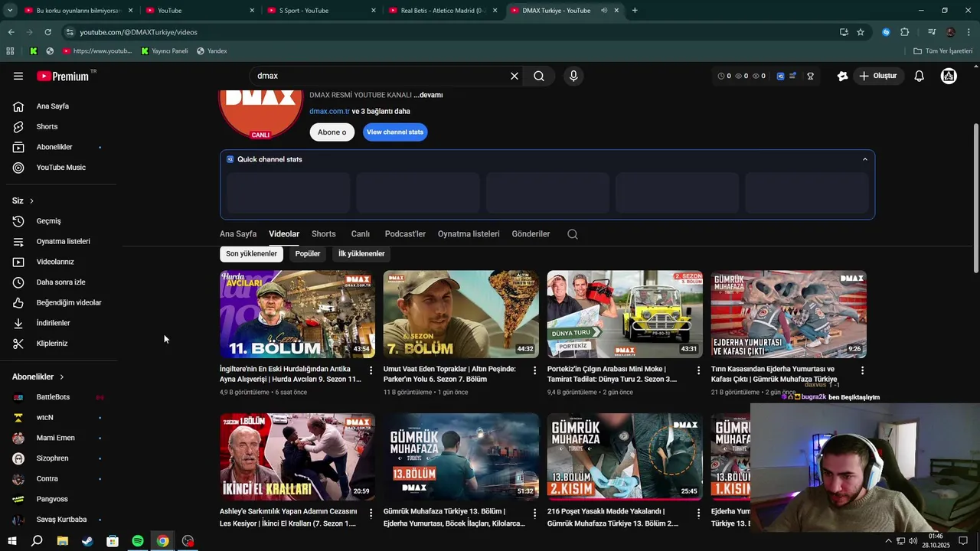Image resolution: width=980 pixels, height=551 pixels.
Task: Switch to the S Sport - YouTube tab
Action: 322,11
